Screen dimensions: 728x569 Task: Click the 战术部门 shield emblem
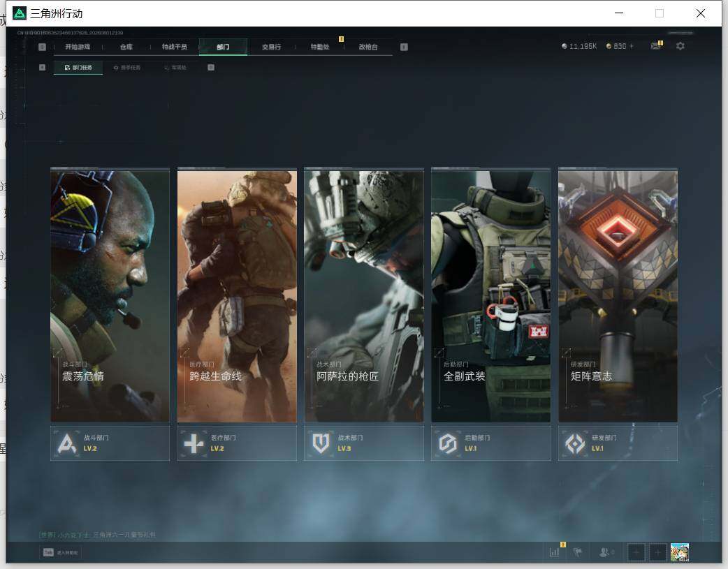(321, 444)
